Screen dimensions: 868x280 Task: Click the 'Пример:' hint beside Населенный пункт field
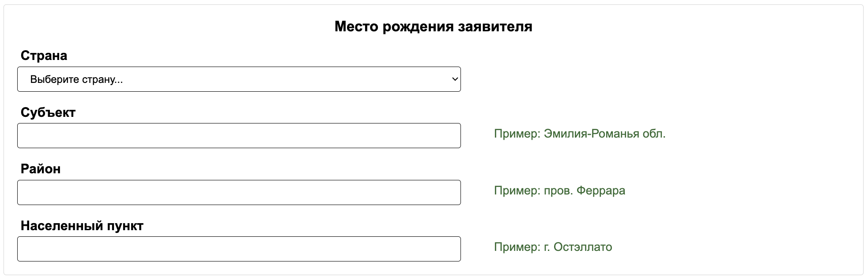coord(514,247)
